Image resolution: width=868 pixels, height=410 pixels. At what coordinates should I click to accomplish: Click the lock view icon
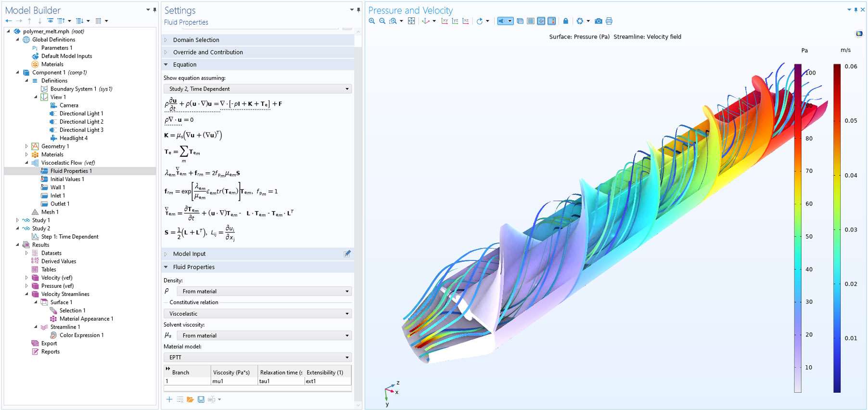(x=566, y=21)
